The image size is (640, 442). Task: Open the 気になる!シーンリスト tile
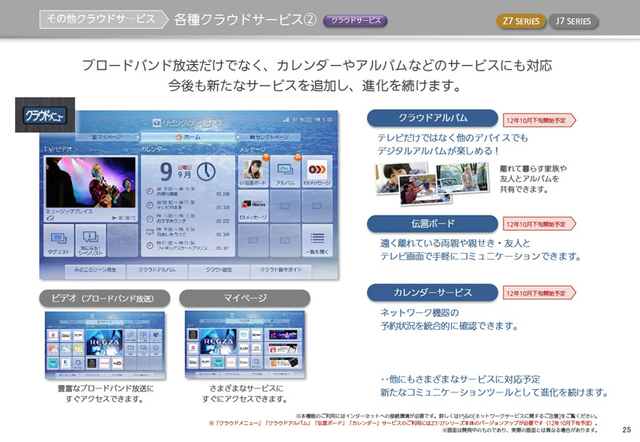(x=90, y=241)
